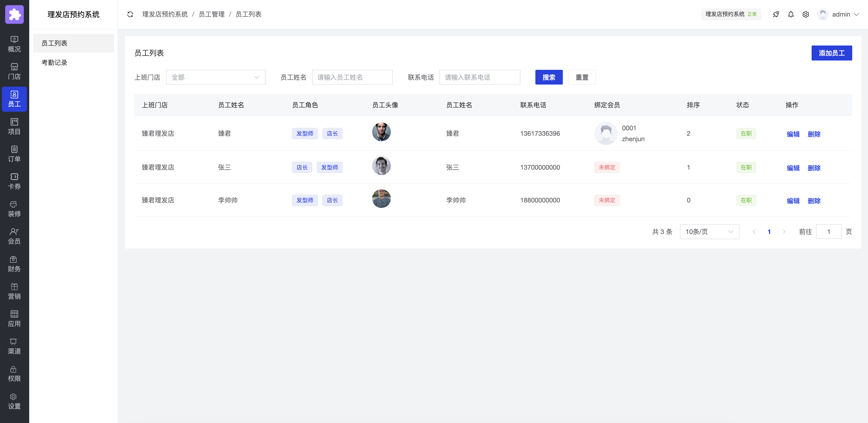Select page number 1
This screenshot has width=868, height=423.
[x=769, y=231]
